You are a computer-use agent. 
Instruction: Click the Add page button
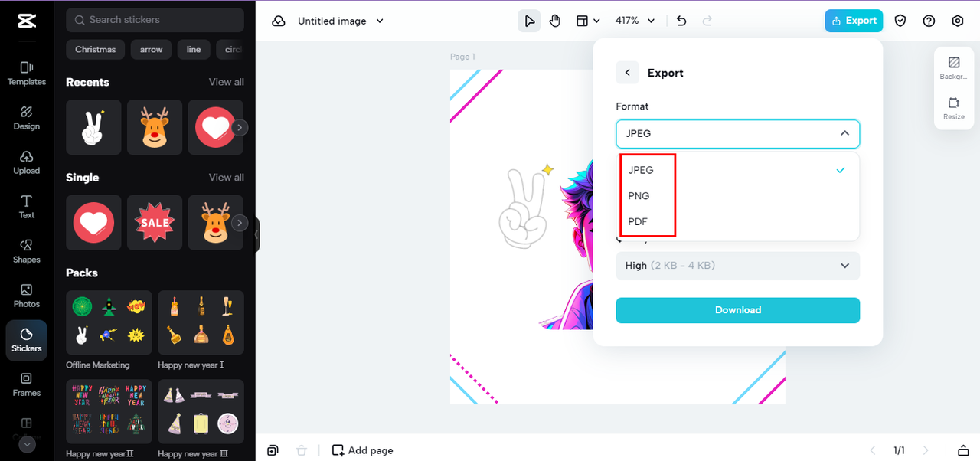point(363,450)
